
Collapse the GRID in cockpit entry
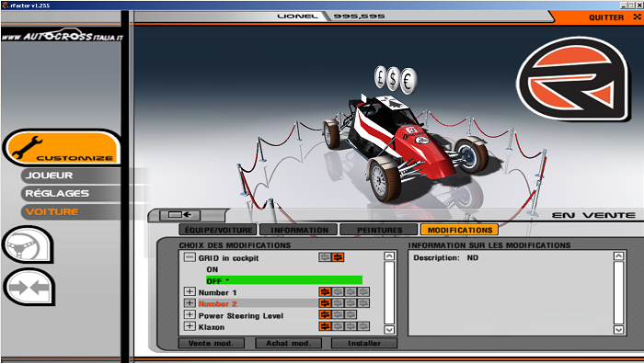coord(190,257)
